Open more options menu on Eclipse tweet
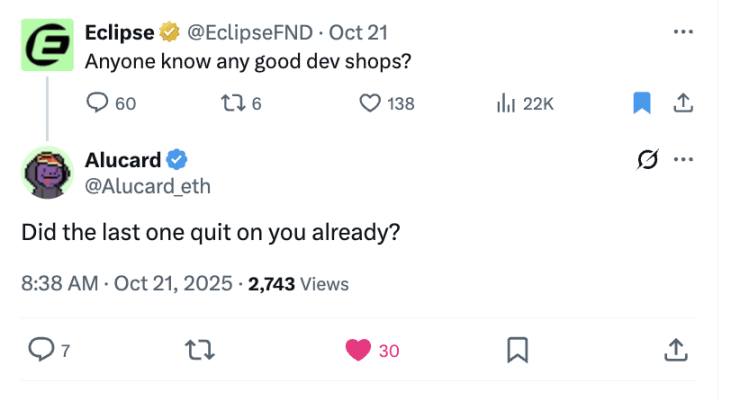Image resolution: width=731 pixels, height=401 pixels. coord(683,32)
